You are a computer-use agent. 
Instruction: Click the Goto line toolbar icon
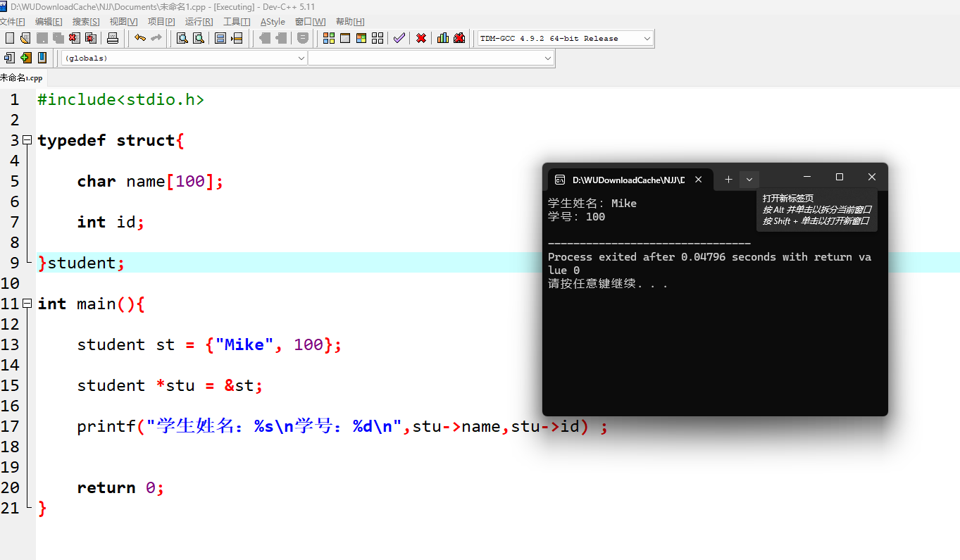[x=237, y=38]
